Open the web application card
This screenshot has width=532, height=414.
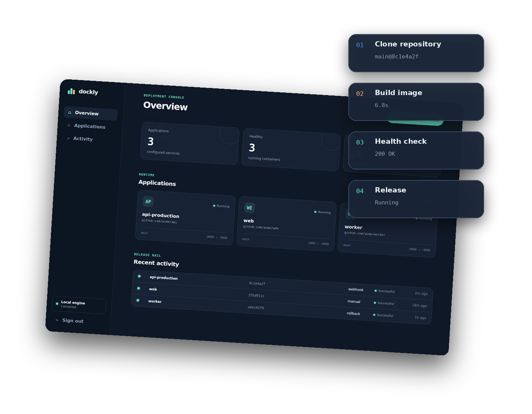[x=287, y=224]
